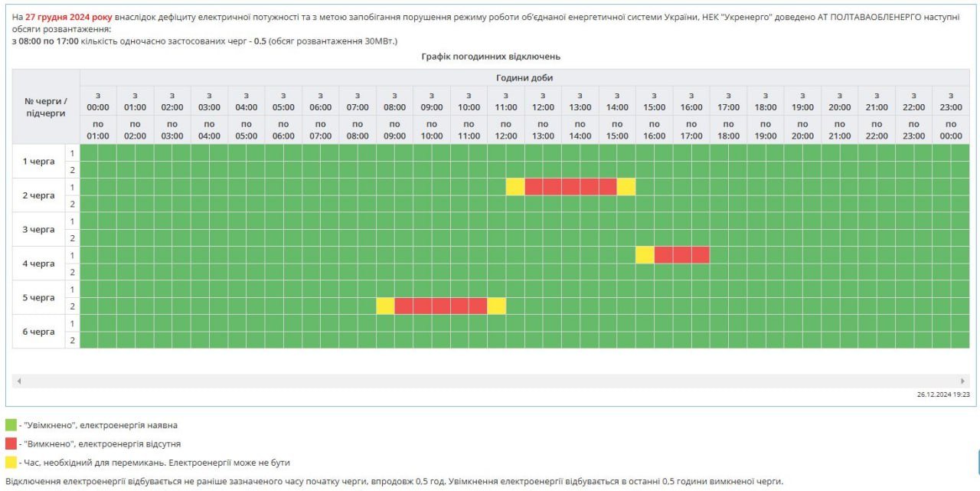This screenshot has height=491, width=980.
Task: Click first yellow cell in 5 черга row
Action: point(385,306)
